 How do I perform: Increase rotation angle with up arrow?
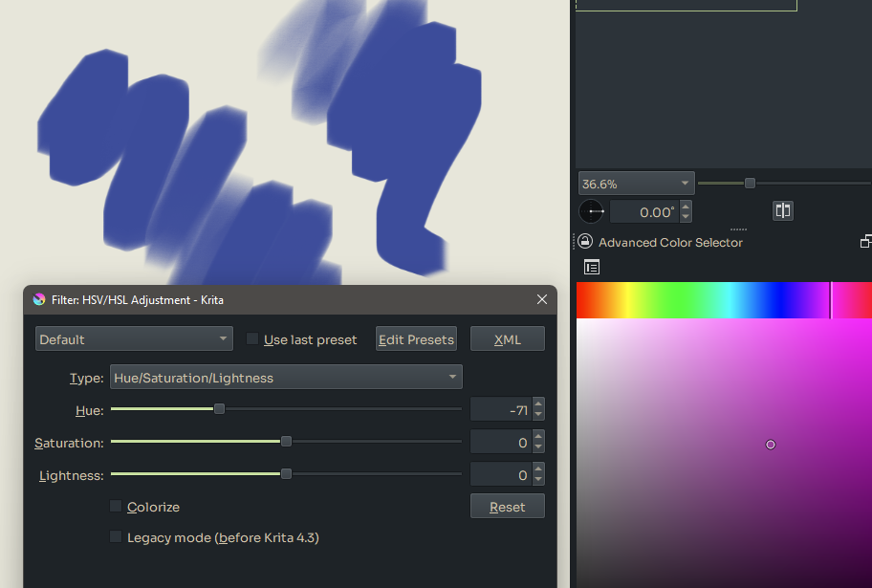pos(686,206)
